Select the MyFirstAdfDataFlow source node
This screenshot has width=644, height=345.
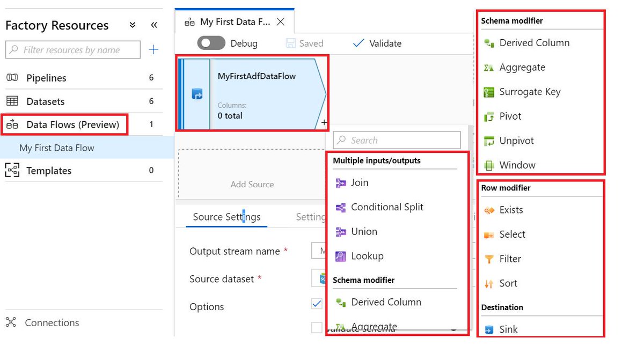252,93
